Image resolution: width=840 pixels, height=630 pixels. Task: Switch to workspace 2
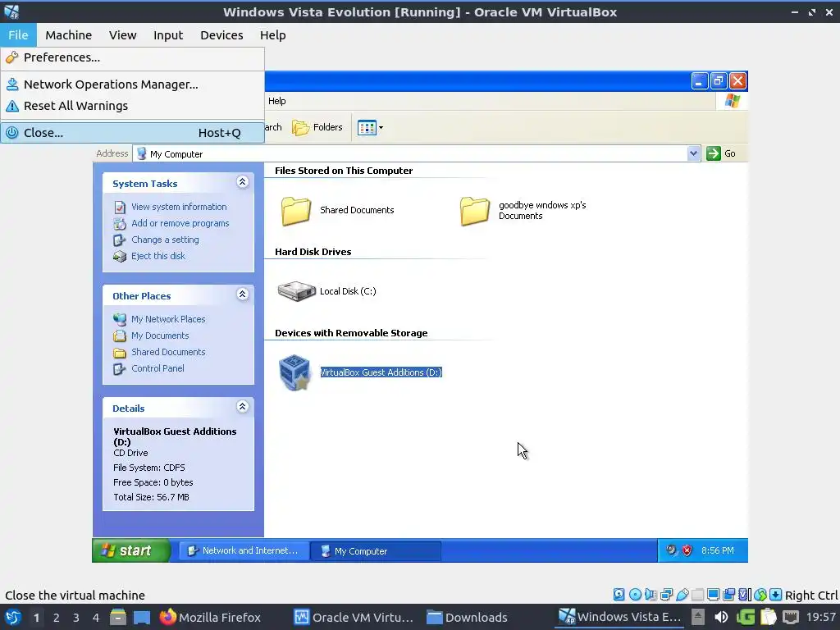click(x=57, y=618)
